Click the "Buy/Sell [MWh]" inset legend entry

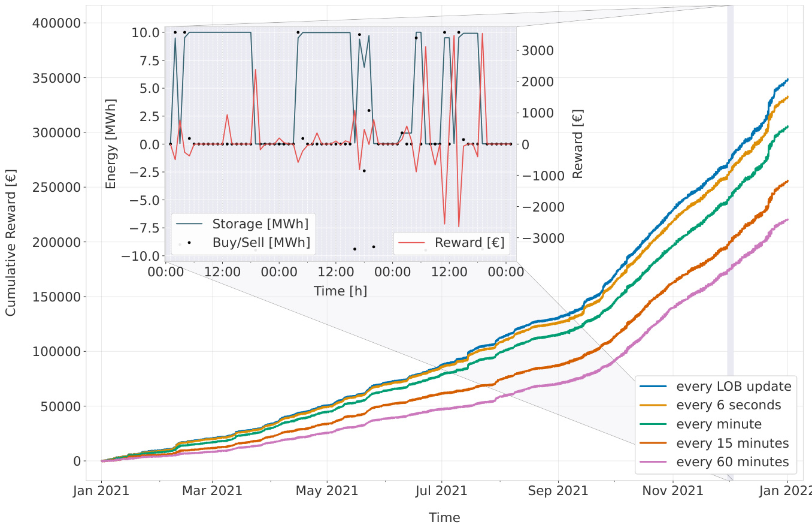[261, 243]
